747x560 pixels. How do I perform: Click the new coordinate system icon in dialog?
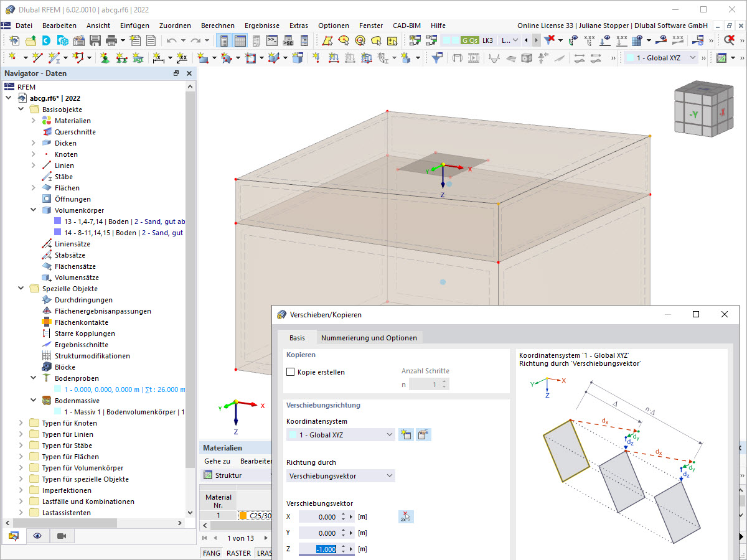(x=406, y=435)
